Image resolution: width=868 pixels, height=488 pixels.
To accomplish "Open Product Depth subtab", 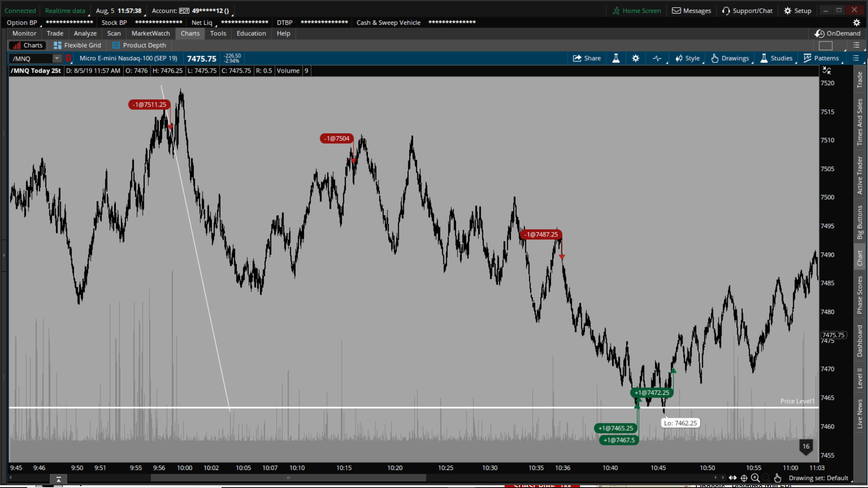I will pos(139,45).
